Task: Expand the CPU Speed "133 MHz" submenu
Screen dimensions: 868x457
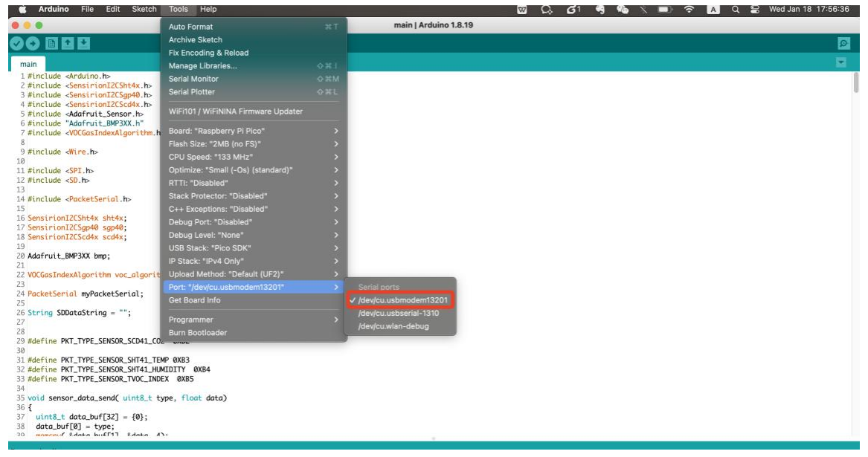Action: (x=253, y=157)
